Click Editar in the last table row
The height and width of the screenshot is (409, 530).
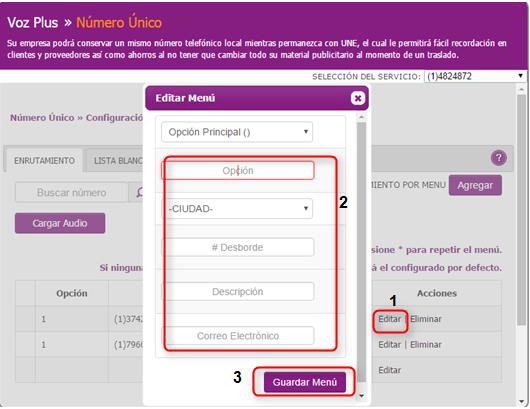coord(389,370)
